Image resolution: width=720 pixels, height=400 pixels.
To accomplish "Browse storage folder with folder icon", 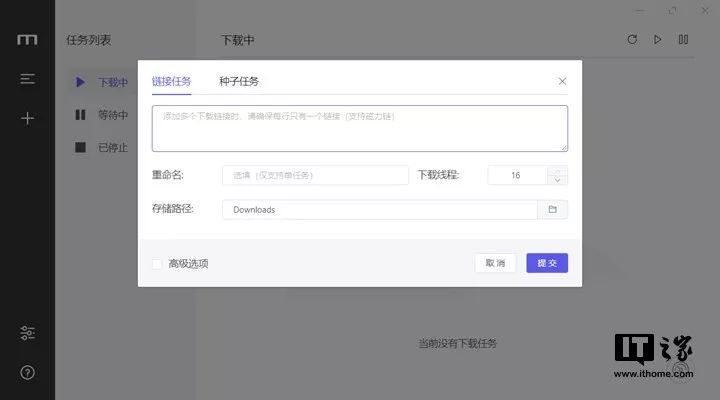I will tap(552, 209).
